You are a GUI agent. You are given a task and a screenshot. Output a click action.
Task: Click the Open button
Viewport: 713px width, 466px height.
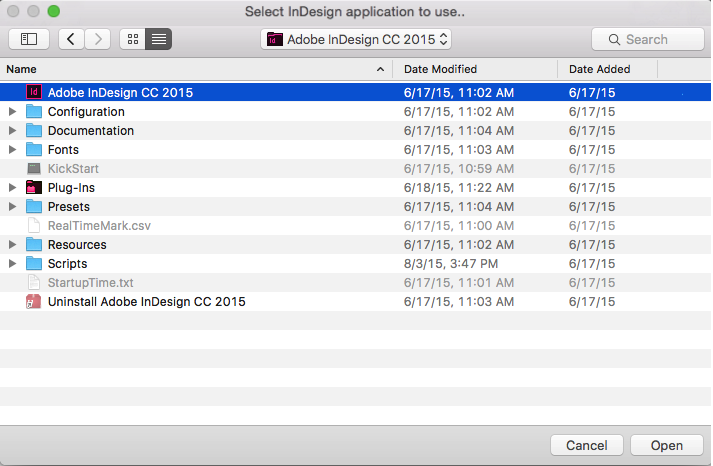[667, 445]
